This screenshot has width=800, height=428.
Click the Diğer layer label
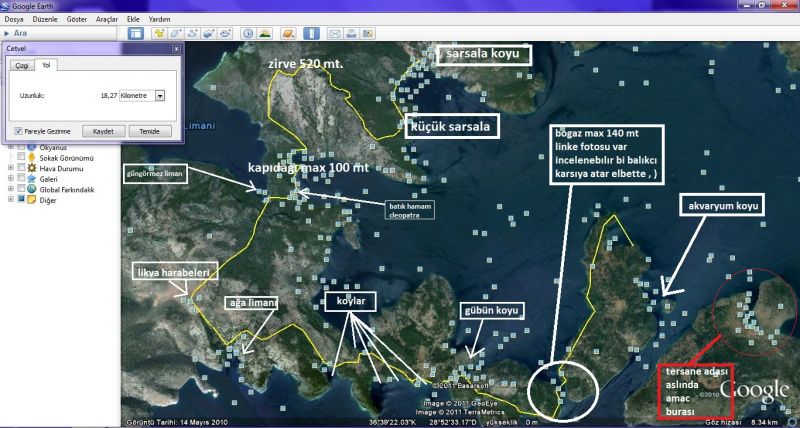click(x=47, y=200)
